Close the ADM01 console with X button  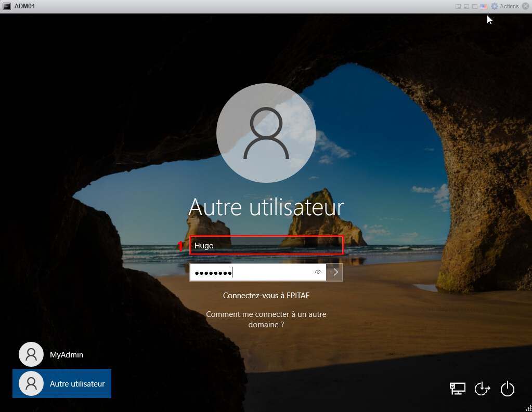point(526,6)
